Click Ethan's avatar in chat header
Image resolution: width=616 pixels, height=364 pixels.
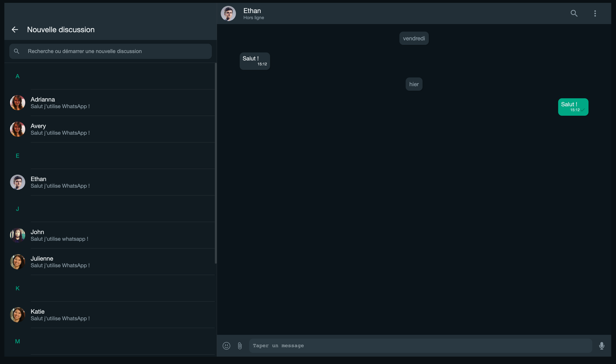point(228,13)
